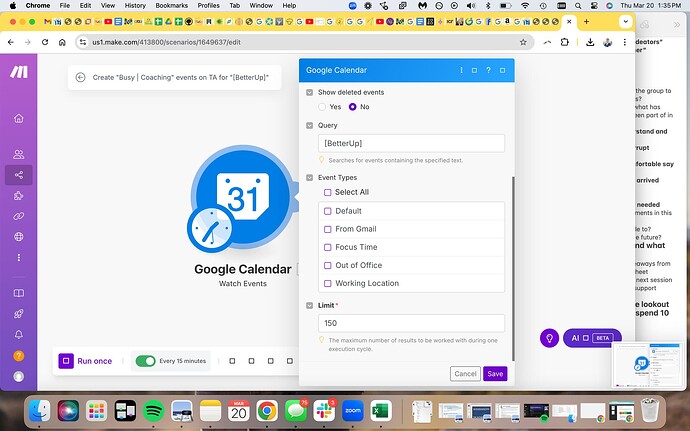Click the Query input field

(x=411, y=144)
